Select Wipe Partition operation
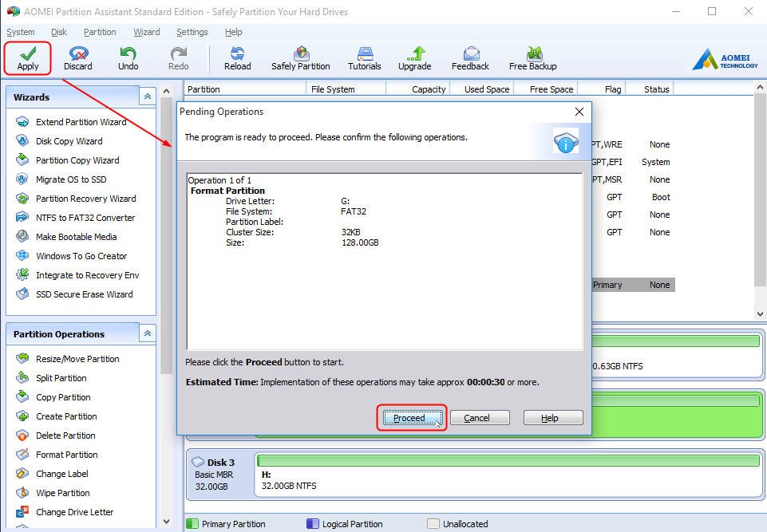 click(53, 492)
